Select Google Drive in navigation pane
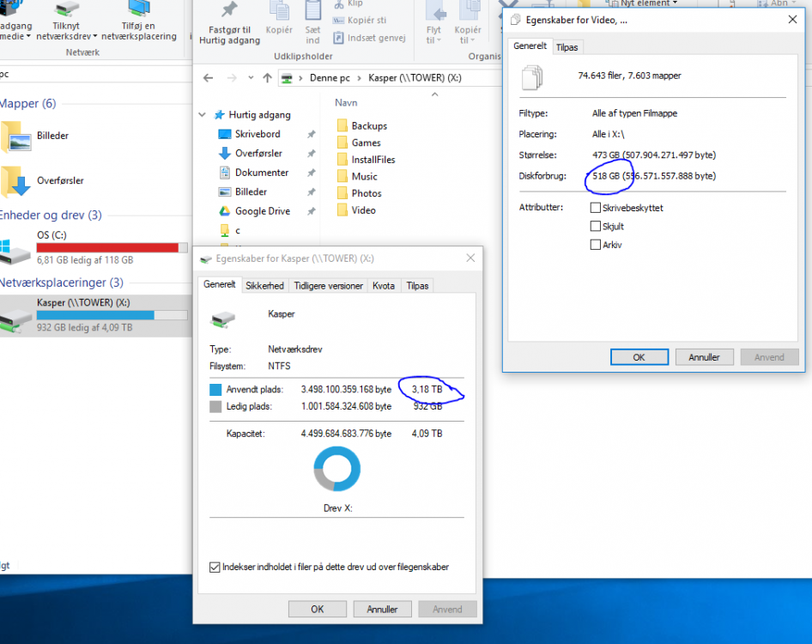The width and height of the screenshot is (812, 644). coord(263,211)
